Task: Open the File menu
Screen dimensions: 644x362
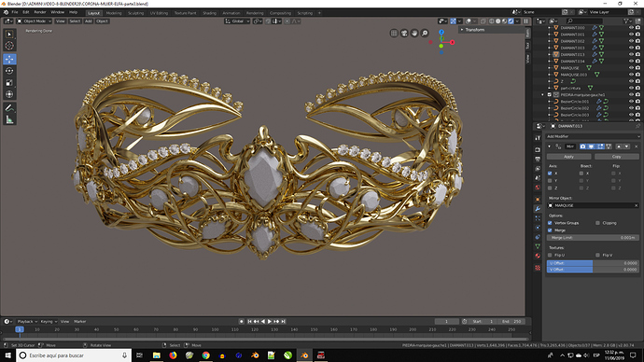Action: [15, 12]
